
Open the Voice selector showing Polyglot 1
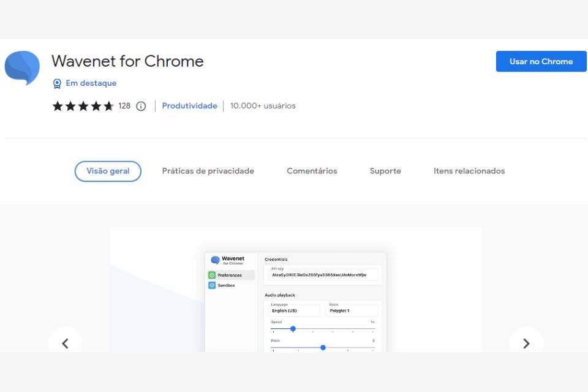[352, 310]
